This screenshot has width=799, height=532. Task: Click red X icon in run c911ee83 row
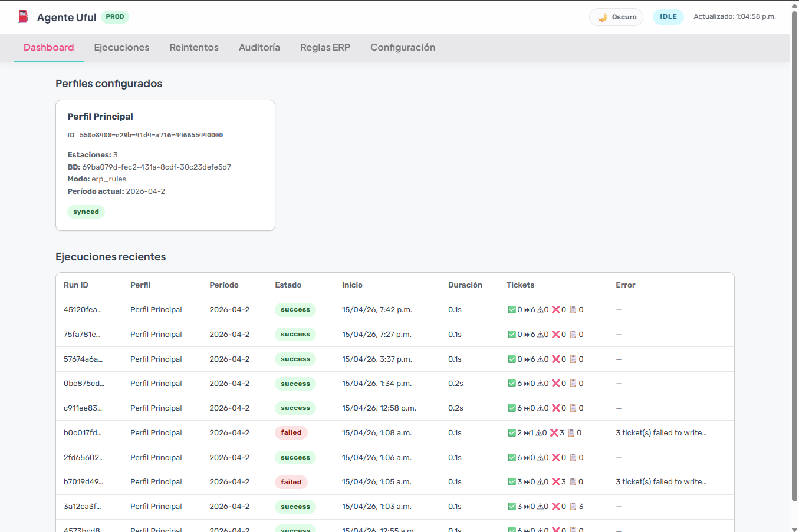(555, 408)
